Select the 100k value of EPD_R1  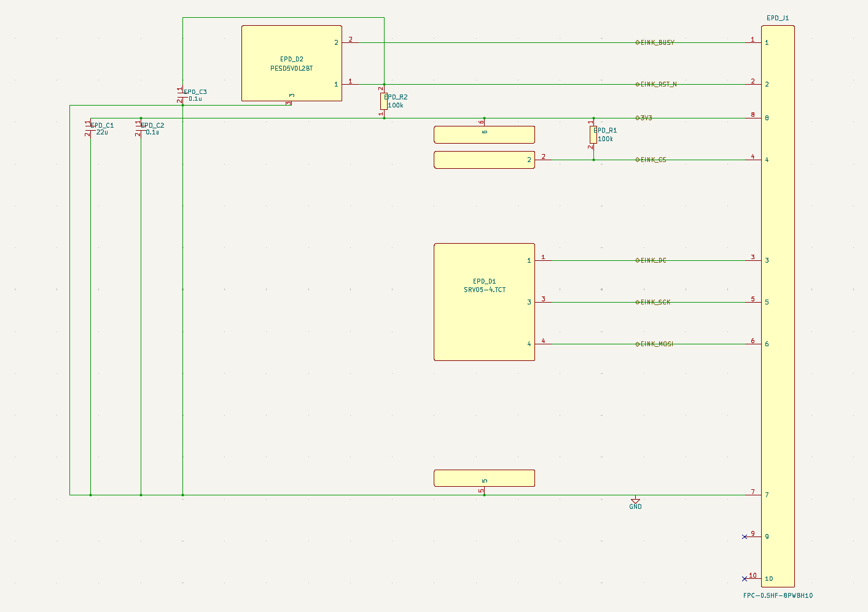605,139
